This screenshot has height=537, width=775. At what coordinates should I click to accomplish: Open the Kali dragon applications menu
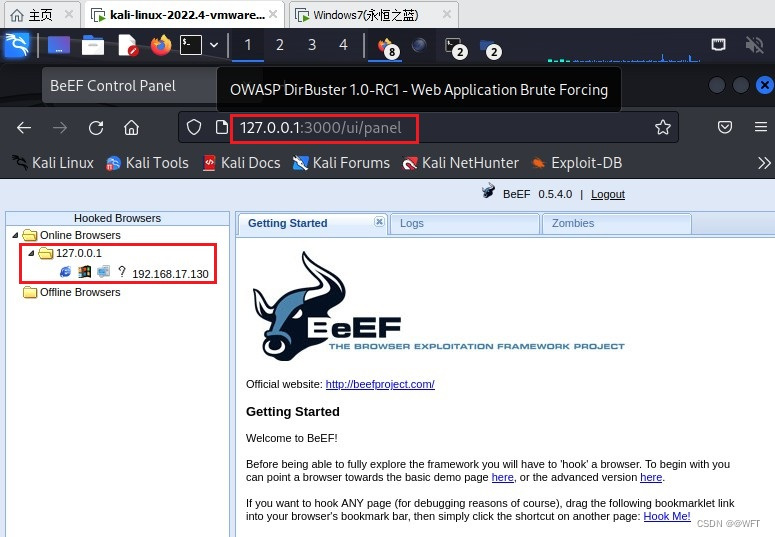17,45
